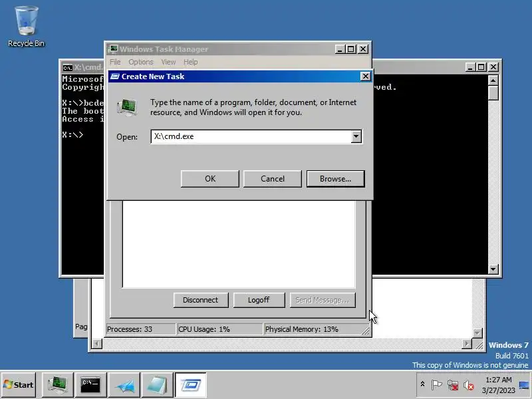Click the cmd window vertical scrollbar thumb
This screenshot has width=532, height=399.
[493, 93]
